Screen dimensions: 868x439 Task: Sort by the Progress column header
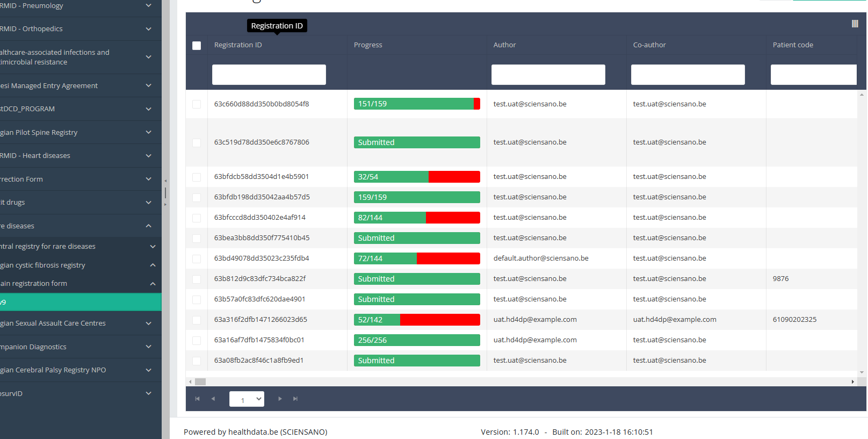point(368,45)
